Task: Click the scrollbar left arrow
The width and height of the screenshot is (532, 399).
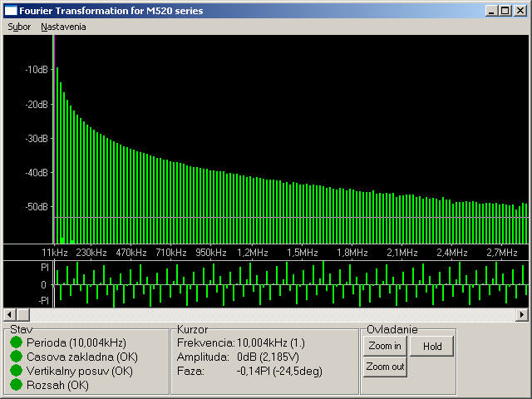Action: pyautogui.click(x=9, y=315)
